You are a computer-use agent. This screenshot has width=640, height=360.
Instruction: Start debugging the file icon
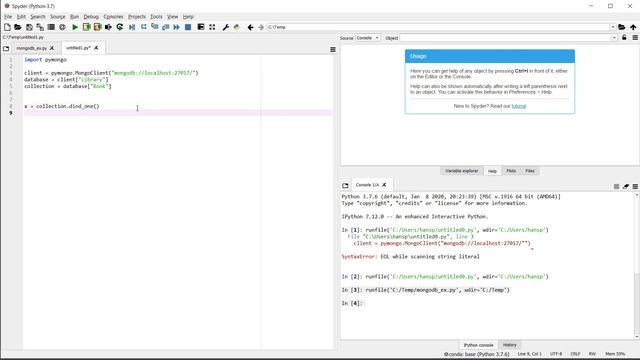132,27
